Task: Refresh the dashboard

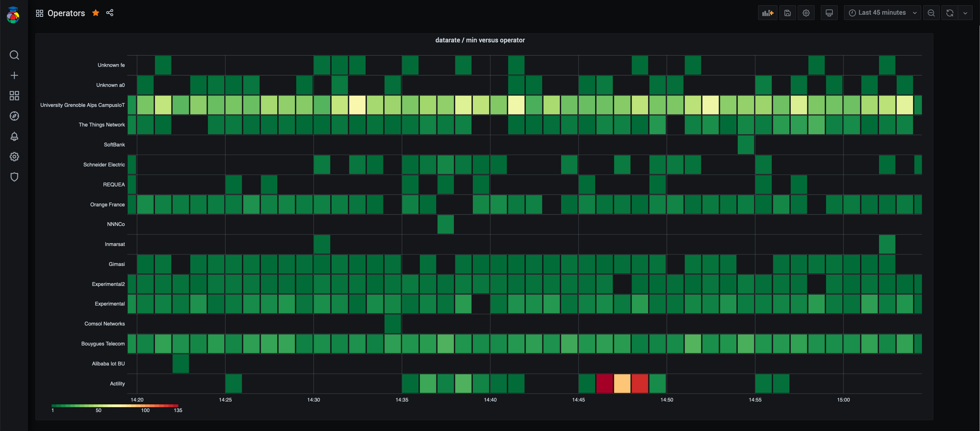Action: (950, 13)
